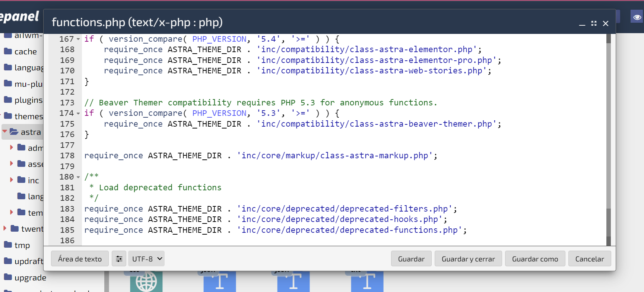Click line number 186 in gutter
Viewport: 644px width, 292px height.
(67, 241)
